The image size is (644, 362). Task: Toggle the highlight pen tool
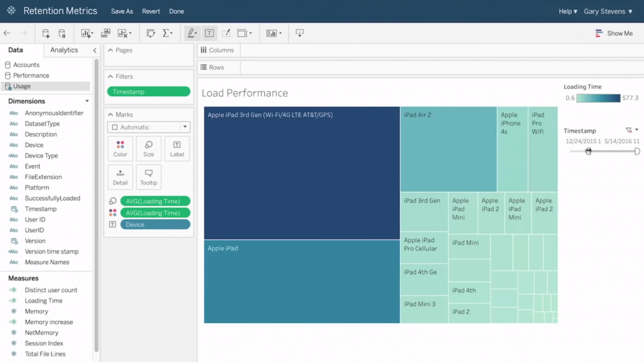pyautogui.click(x=192, y=33)
